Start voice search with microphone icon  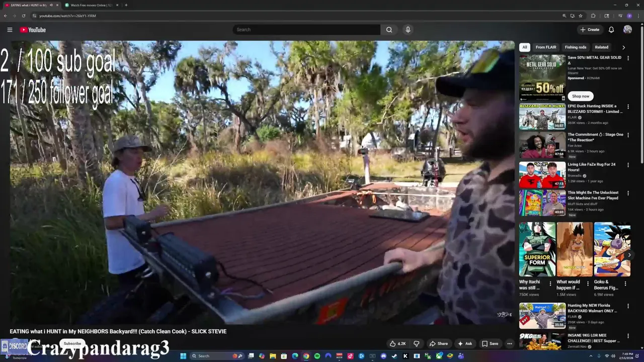pyautogui.click(x=408, y=30)
